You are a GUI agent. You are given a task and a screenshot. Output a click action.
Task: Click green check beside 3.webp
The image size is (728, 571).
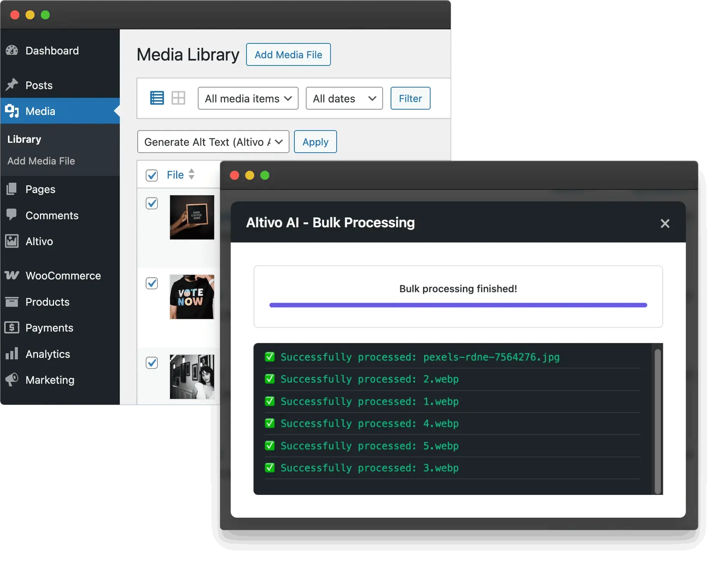tap(270, 467)
